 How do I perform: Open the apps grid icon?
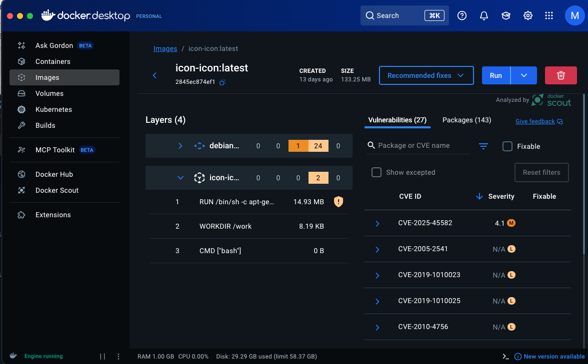pos(549,15)
